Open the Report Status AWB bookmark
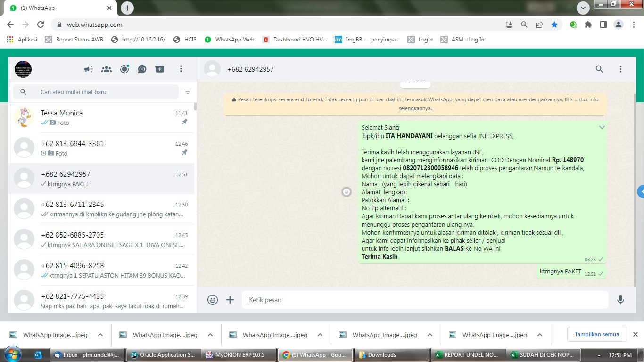The height and width of the screenshot is (362, 644). click(74, 40)
